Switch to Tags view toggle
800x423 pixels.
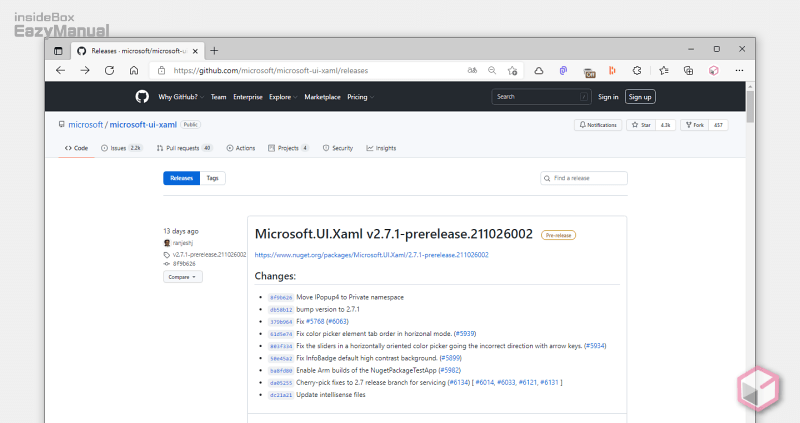pos(213,178)
